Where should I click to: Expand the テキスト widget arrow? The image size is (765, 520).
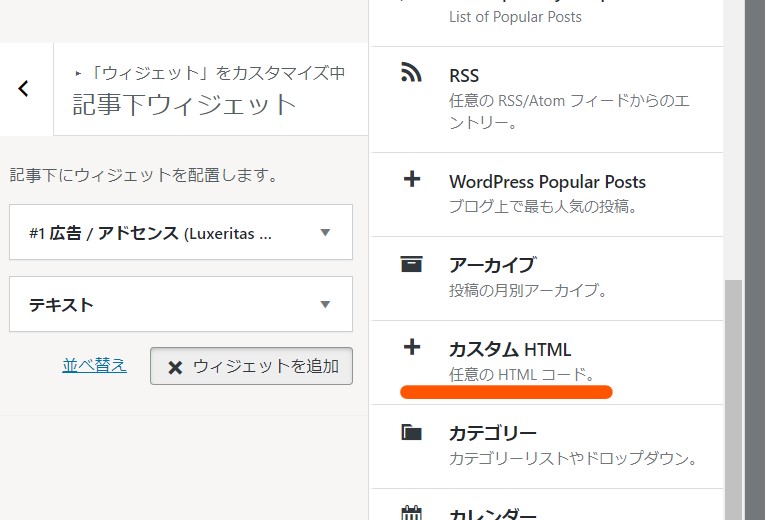click(x=325, y=304)
